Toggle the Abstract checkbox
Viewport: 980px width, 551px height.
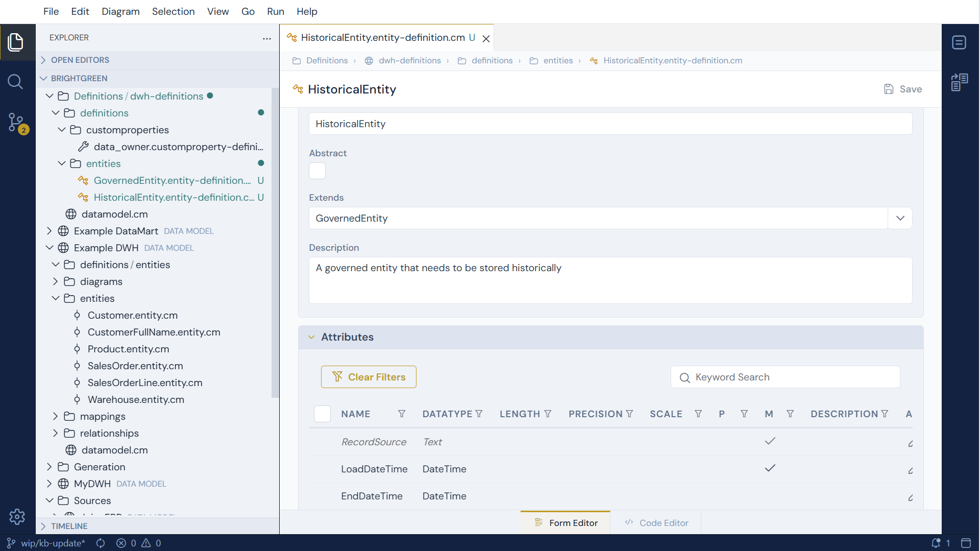point(317,171)
